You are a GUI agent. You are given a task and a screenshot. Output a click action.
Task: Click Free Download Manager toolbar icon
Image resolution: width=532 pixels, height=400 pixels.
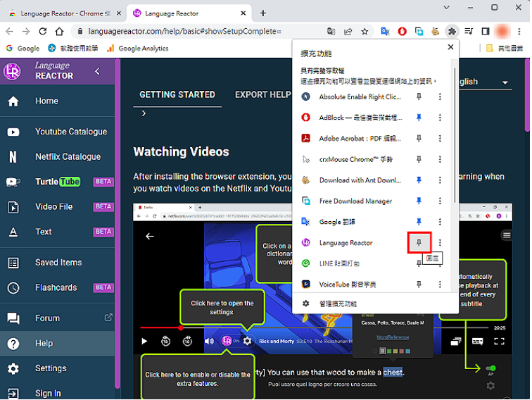point(419,31)
